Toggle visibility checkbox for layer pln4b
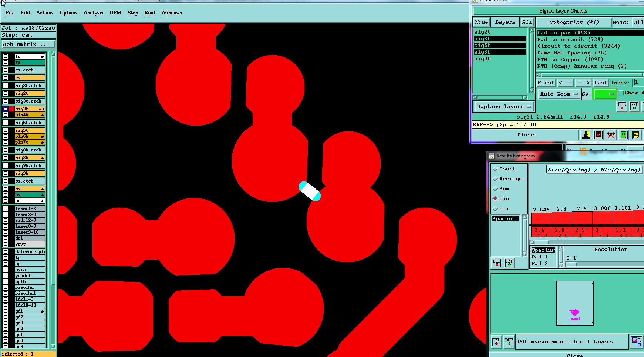 pyautogui.click(x=6, y=115)
